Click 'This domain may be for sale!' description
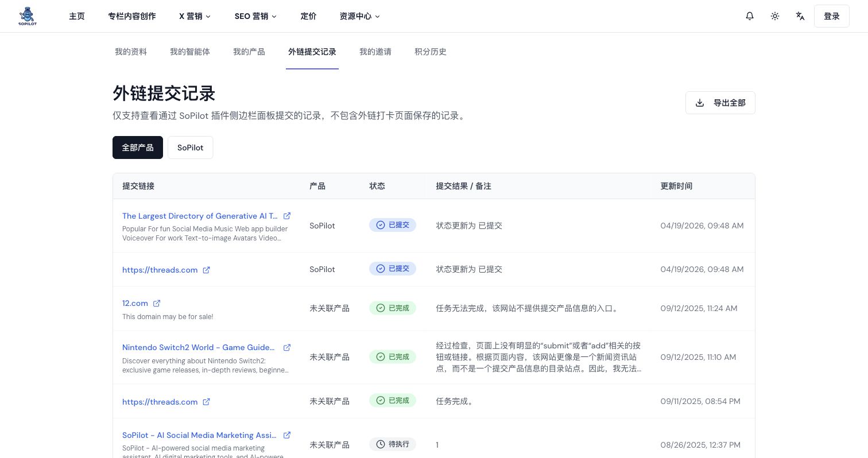 click(168, 317)
